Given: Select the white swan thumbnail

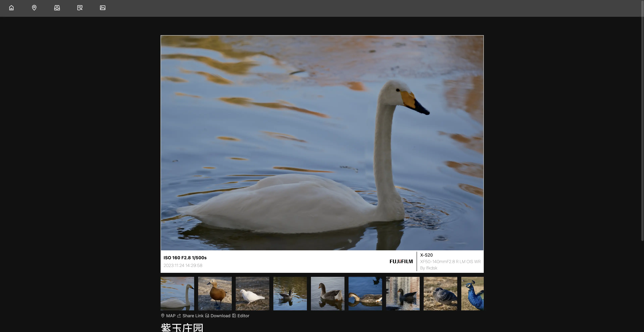Looking at the screenshot, I should click(x=177, y=294).
